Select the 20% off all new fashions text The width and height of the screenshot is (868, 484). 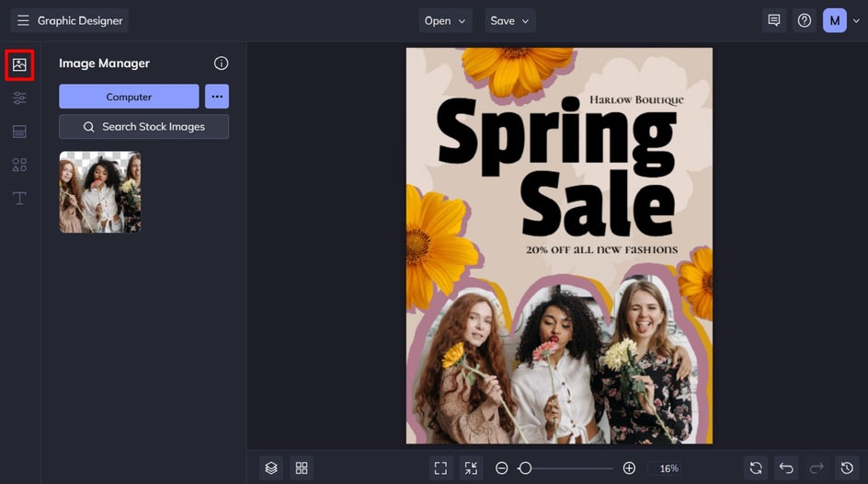(x=601, y=249)
